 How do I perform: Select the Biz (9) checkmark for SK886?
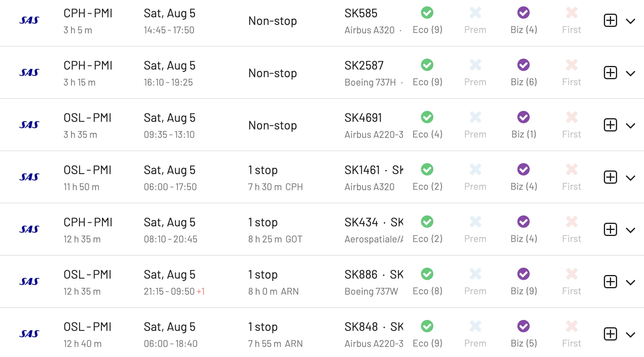point(524,274)
